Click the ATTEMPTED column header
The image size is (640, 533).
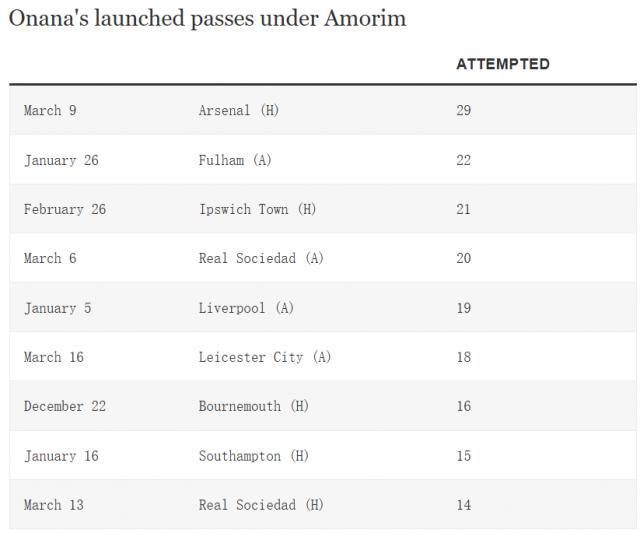(502, 64)
